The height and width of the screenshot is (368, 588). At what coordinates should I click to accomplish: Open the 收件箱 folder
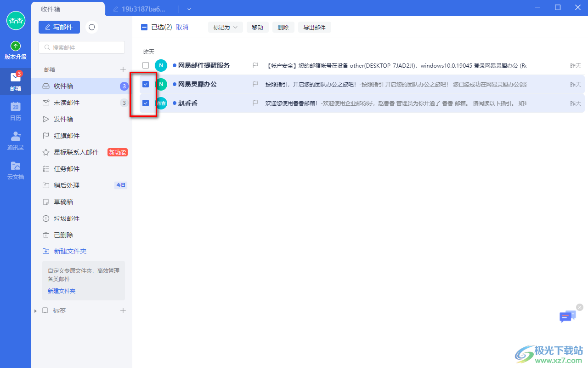[x=82, y=86]
